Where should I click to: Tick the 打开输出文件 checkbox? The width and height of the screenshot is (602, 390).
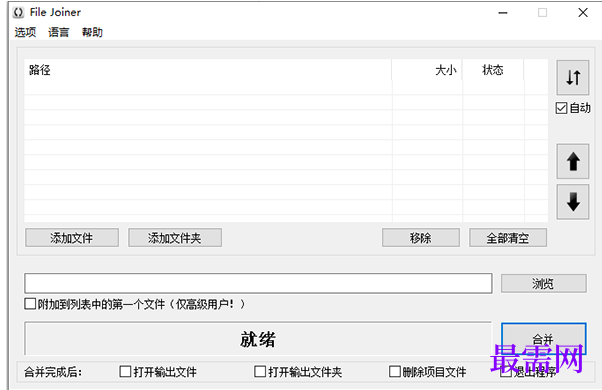(125, 372)
